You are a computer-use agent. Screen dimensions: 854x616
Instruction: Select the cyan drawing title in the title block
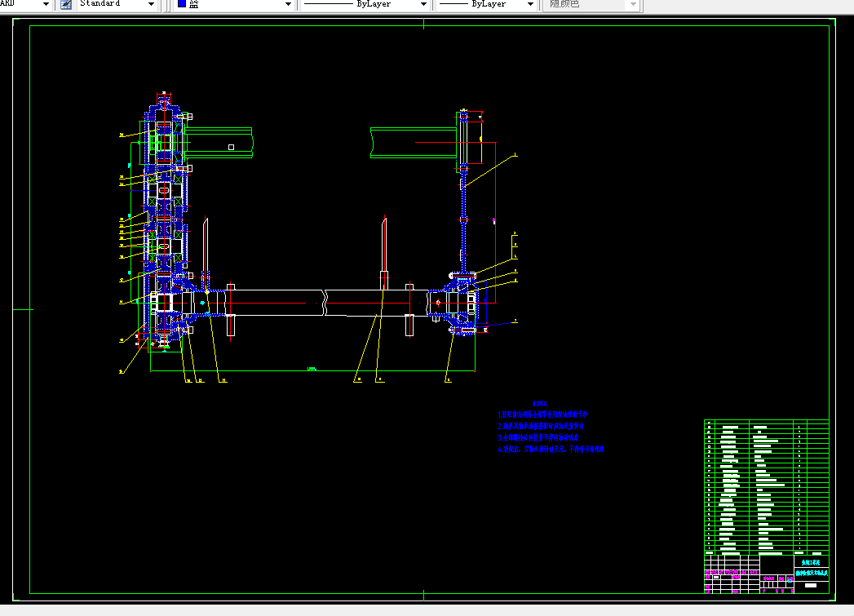point(811,573)
